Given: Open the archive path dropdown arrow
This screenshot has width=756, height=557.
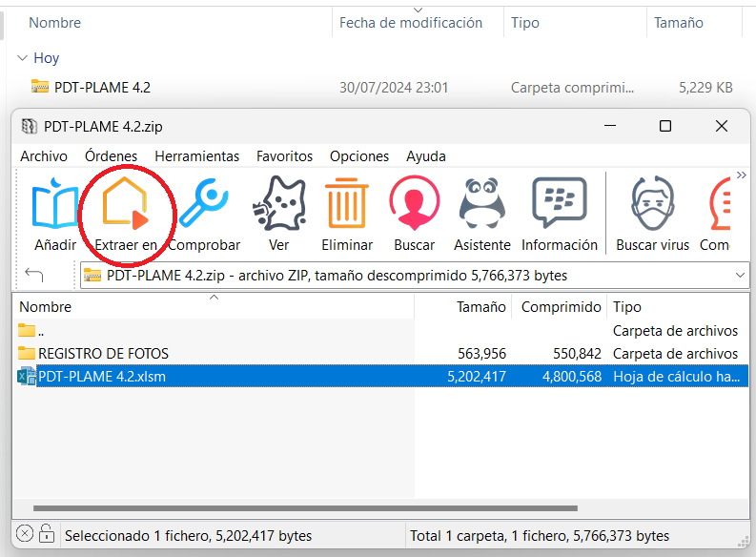Looking at the screenshot, I should (x=740, y=276).
